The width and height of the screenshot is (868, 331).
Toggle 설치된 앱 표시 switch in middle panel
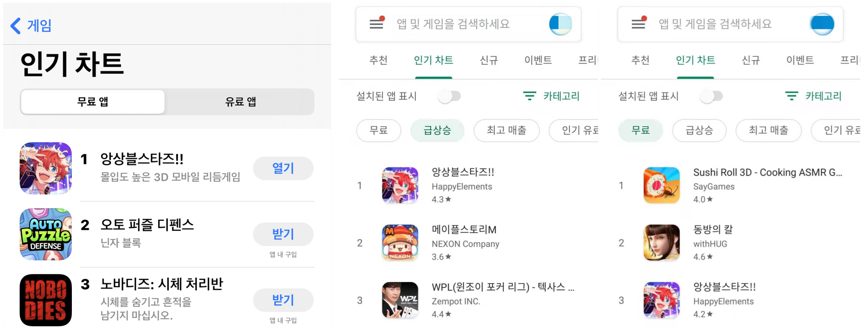449,96
